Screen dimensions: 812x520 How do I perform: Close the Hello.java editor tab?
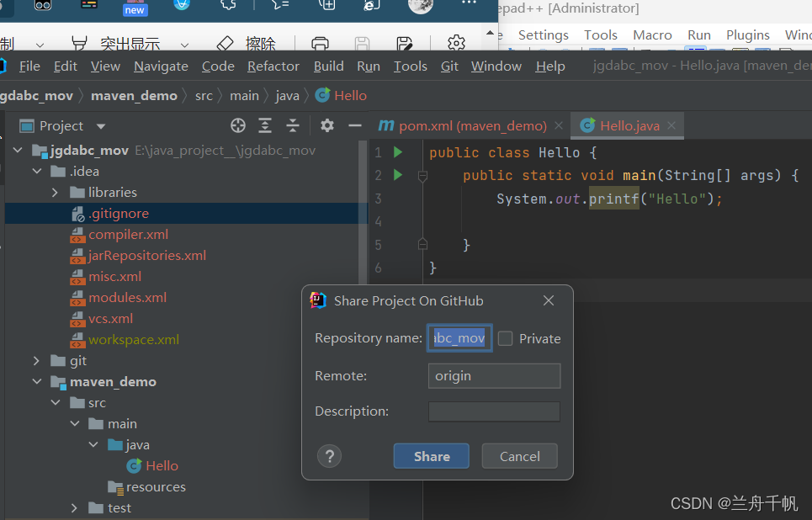pos(671,125)
